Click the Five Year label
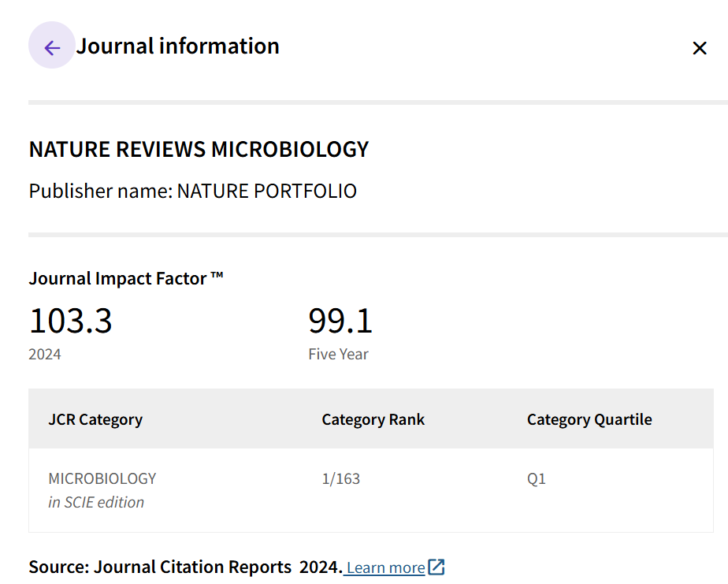 (339, 355)
